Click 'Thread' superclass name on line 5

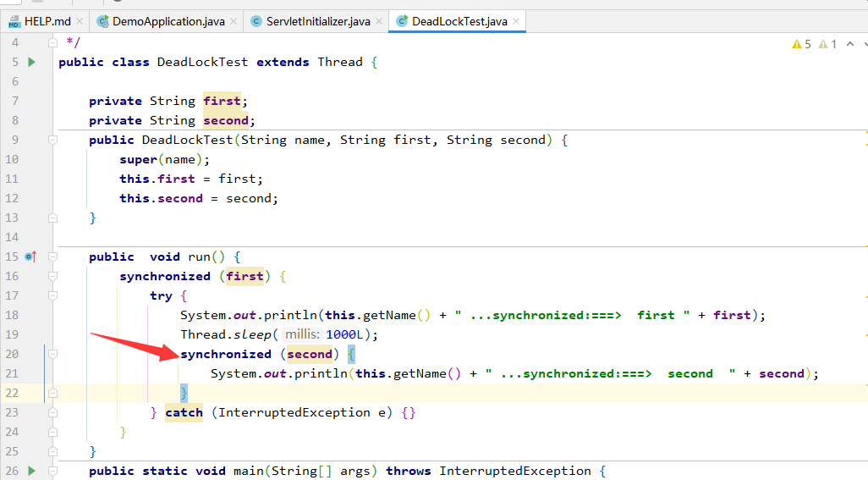click(340, 62)
